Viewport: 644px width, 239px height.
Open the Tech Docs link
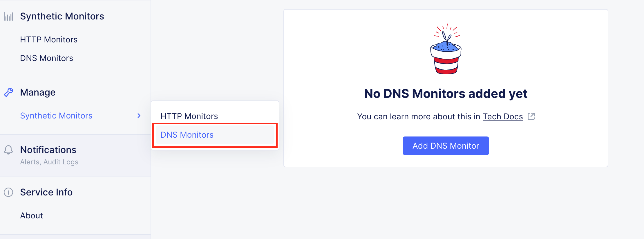(x=503, y=116)
